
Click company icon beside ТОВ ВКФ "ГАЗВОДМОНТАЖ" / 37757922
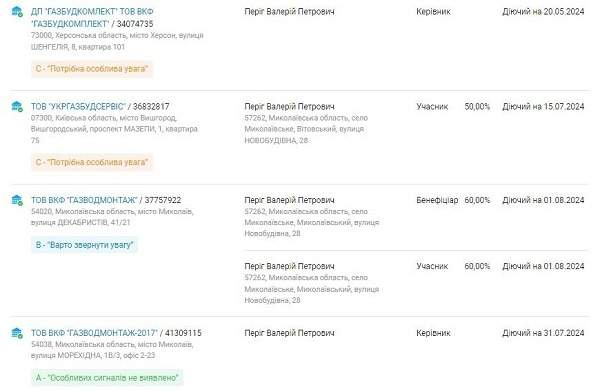pyautogui.click(x=17, y=200)
